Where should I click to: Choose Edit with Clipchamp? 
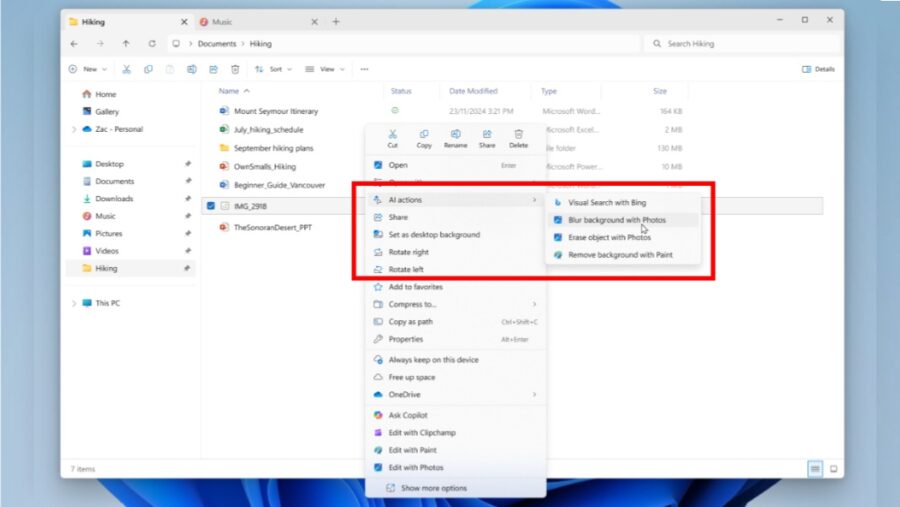point(456,432)
